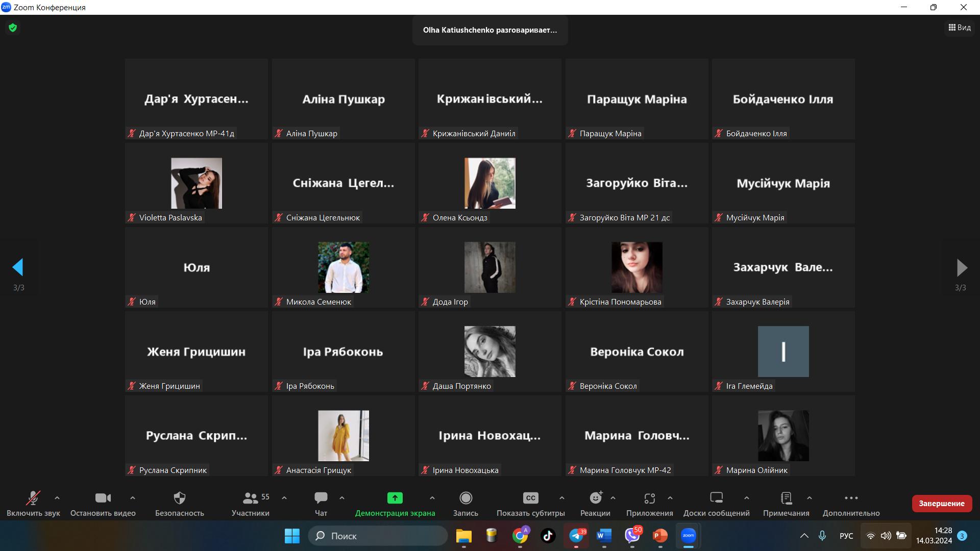Toggle the Show subtitles (Показать субтитры) CC button

530,498
